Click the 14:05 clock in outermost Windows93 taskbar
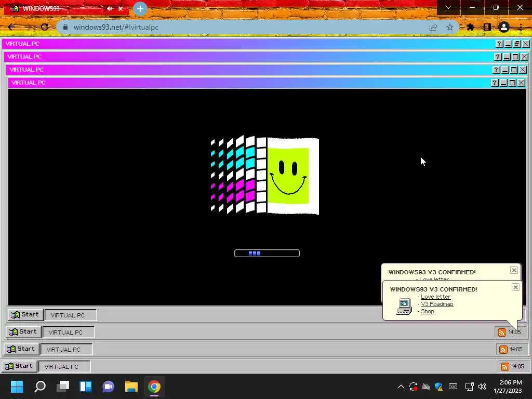 (518, 366)
